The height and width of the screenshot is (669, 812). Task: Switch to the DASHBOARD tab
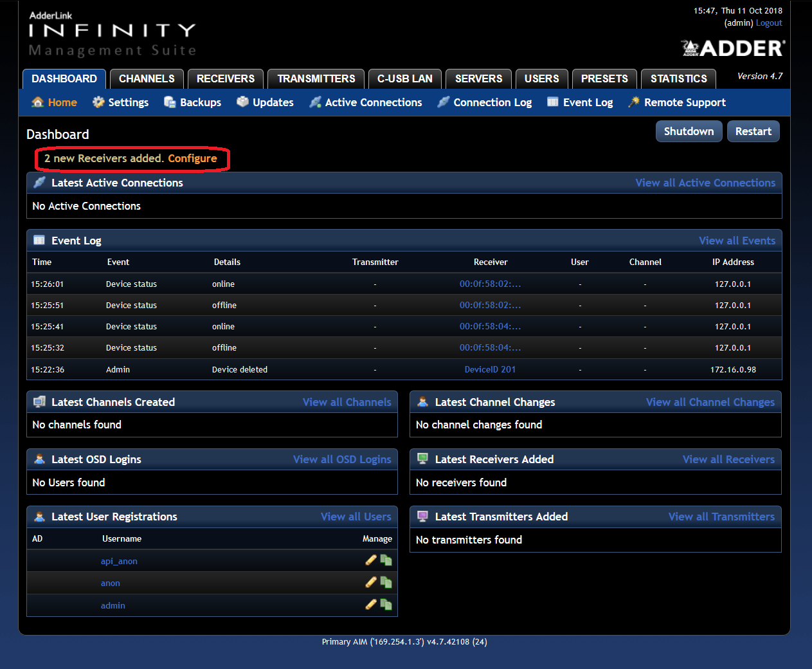click(64, 78)
